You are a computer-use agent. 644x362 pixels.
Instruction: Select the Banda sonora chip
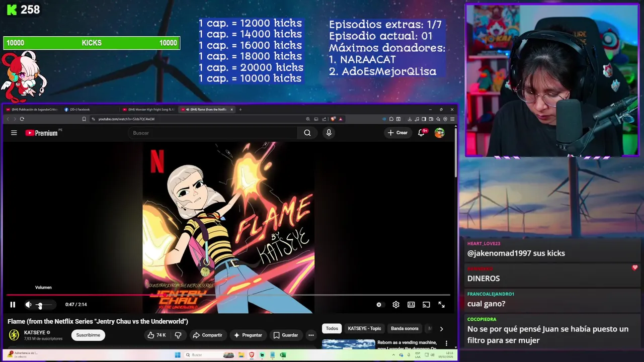tap(405, 328)
